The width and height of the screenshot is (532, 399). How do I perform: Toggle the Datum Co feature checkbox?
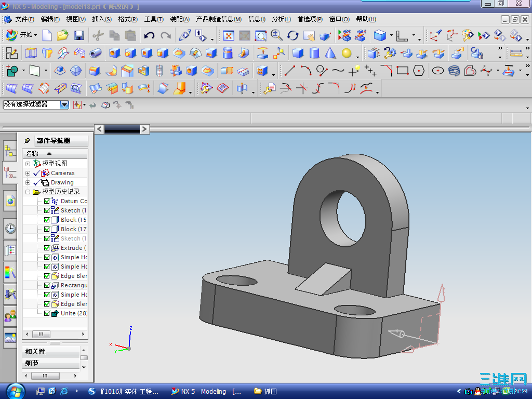pyautogui.click(x=47, y=201)
